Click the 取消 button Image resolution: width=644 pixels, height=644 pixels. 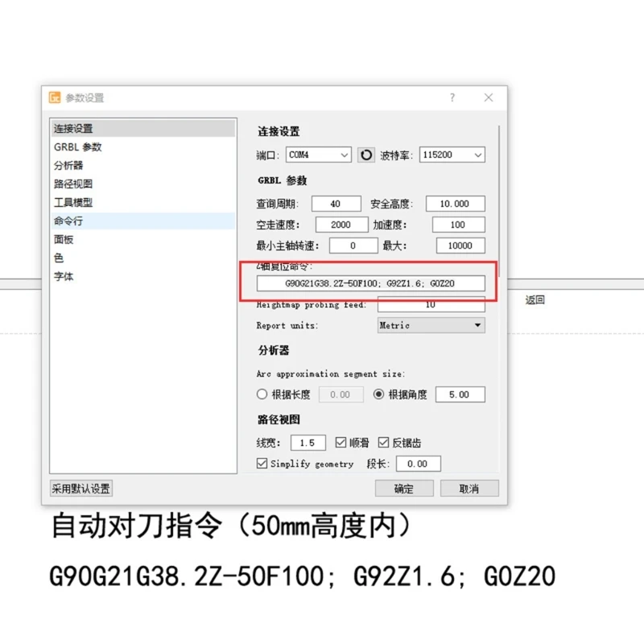pos(469,489)
